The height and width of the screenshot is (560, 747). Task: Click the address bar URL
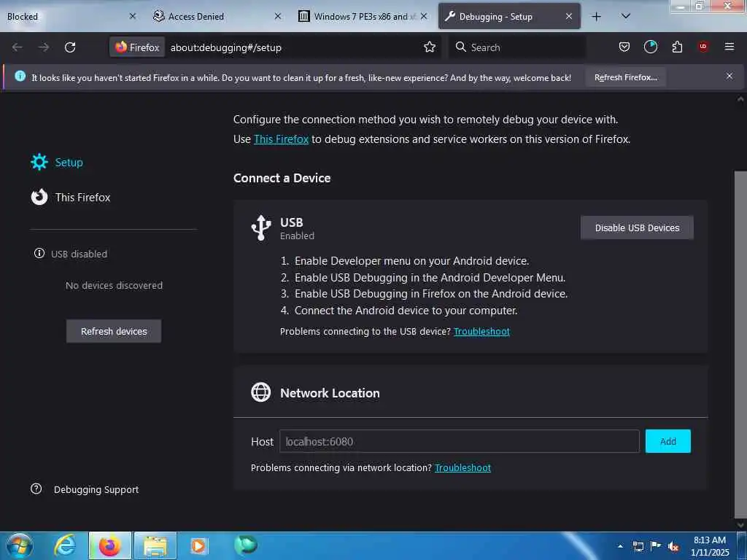[226, 47]
